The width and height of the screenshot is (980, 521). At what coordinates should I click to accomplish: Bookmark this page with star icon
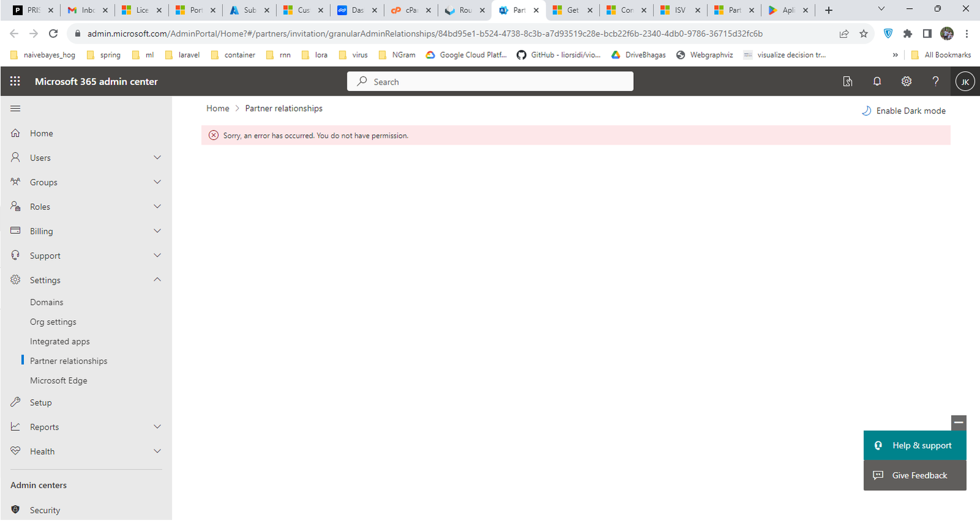[x=864, y=34]
